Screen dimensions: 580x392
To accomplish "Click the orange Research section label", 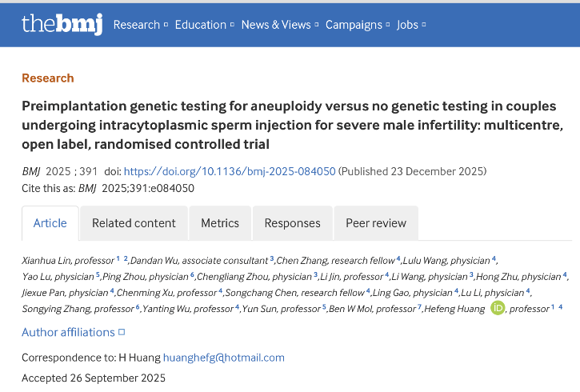I will pos(48,78).
